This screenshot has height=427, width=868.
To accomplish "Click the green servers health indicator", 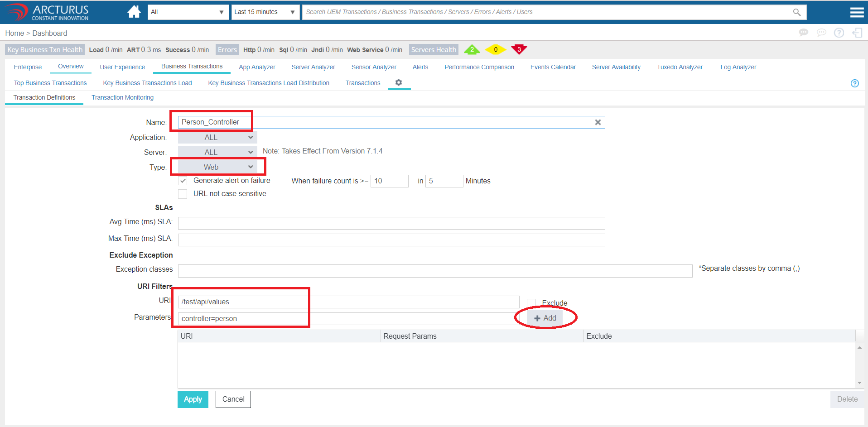I will [x=472, y=49].
